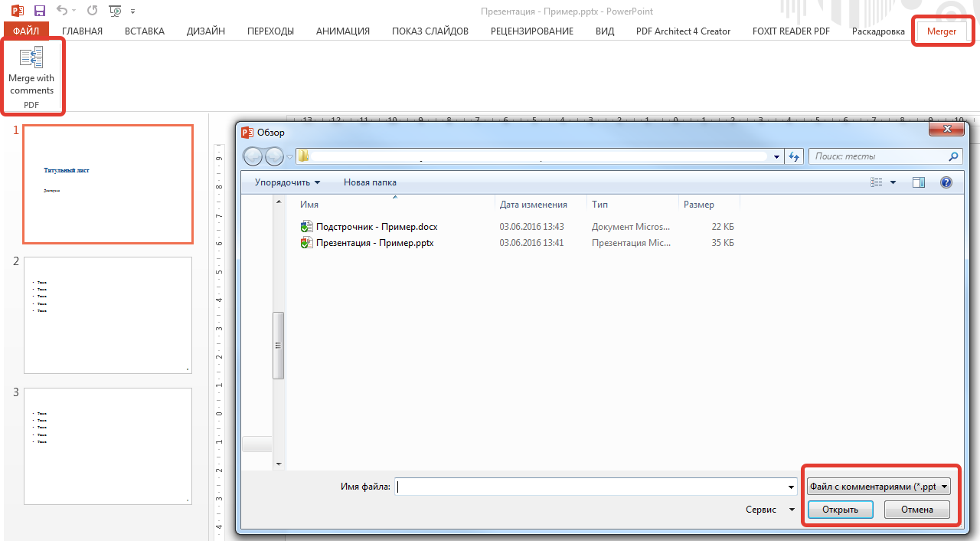The height and width of the screenshot is (541, 980).
Task: Select file Подстрочник - Пример.docx
Action: [377, 227]
